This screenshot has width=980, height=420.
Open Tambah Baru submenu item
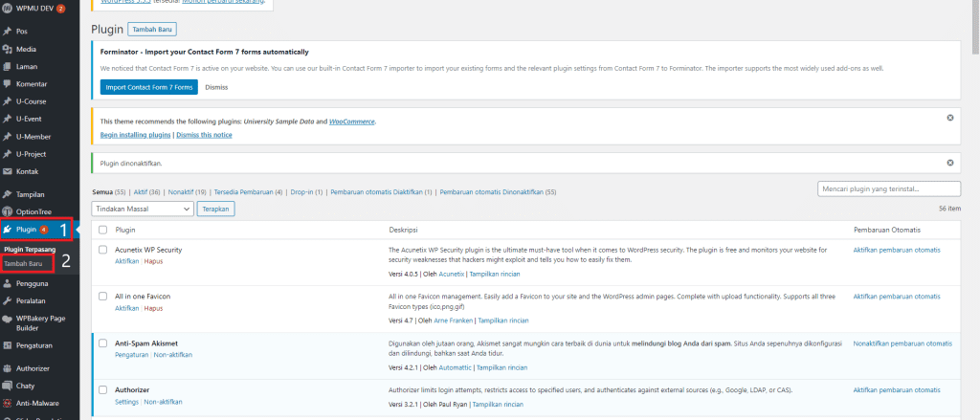22,264
